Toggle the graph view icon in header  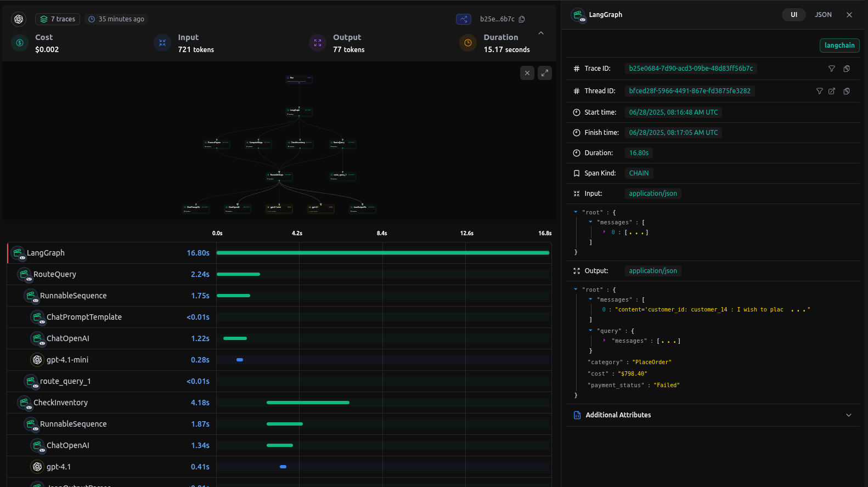(x=464, y=19)
